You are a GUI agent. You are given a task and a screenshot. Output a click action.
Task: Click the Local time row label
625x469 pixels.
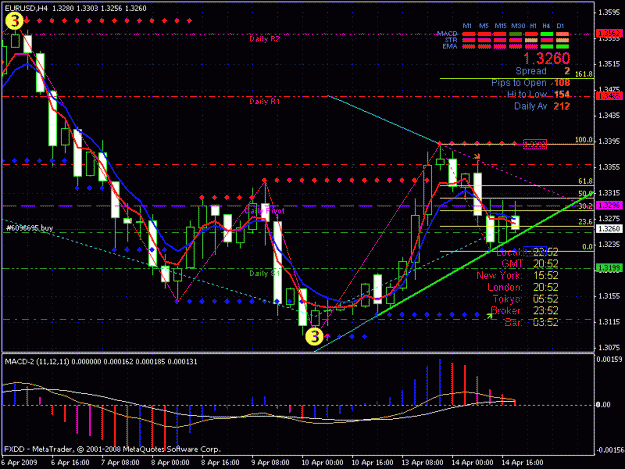509,252
